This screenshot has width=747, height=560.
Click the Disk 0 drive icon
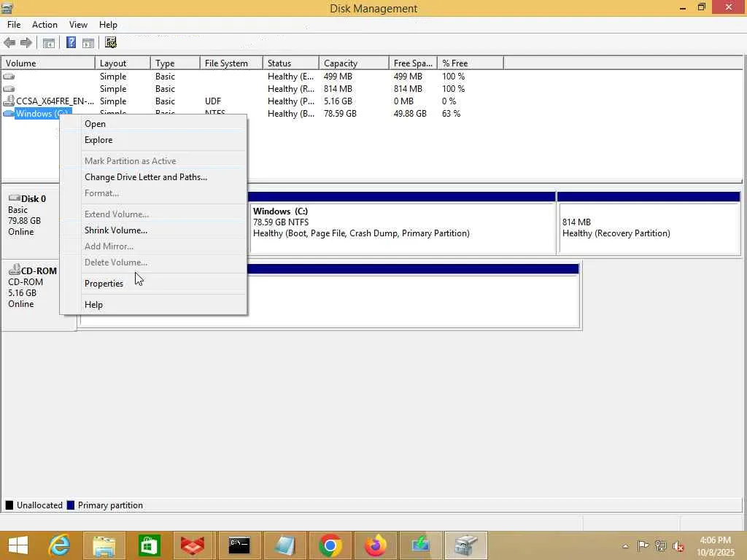15,198
